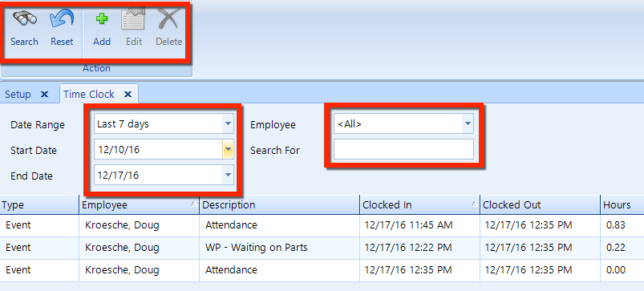Sort by the Type column header
The width and height of the screenshot is (644, 291).
(39, 204)
